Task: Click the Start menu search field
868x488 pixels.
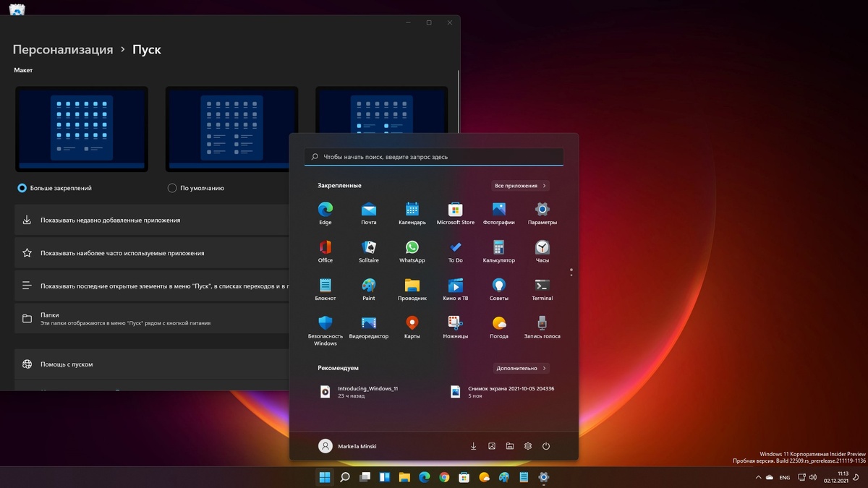Action: point(433,156)
